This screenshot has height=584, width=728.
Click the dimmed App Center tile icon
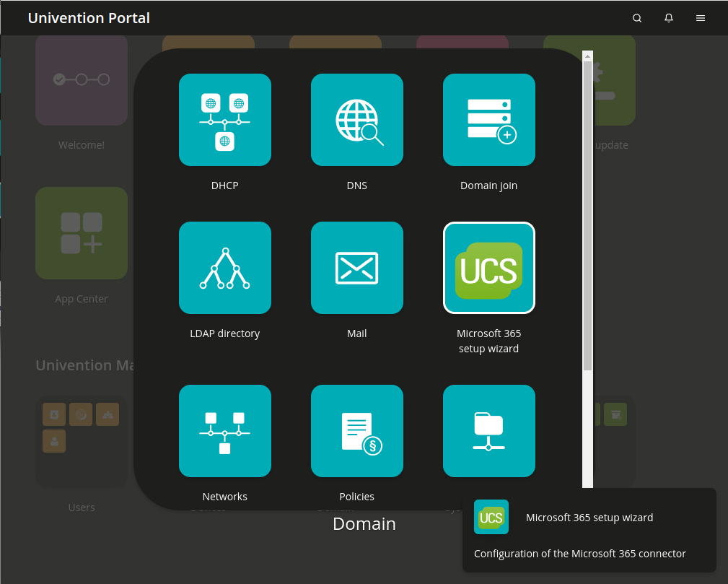pyautogui.click(x=82, y=233)
